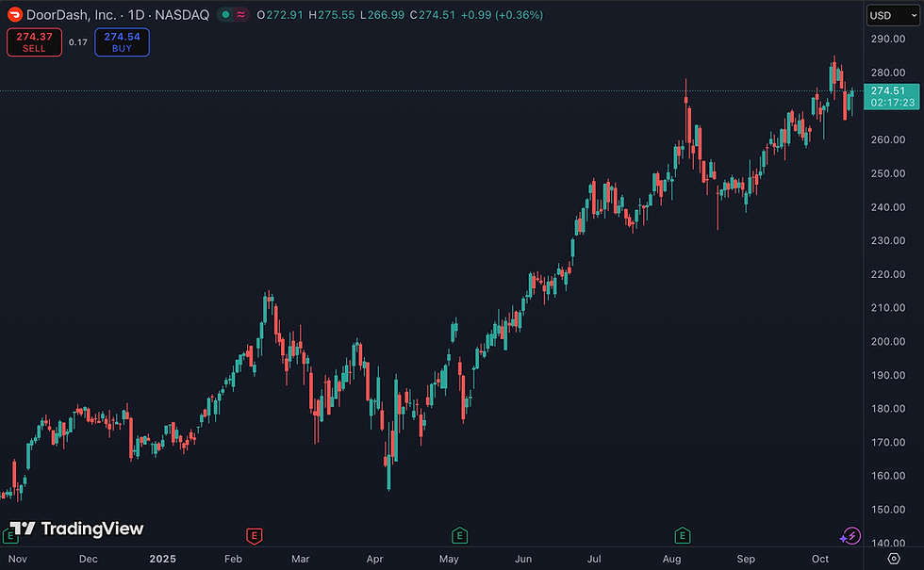
Task: Click the 0.17 spread value
Action: 77,42
